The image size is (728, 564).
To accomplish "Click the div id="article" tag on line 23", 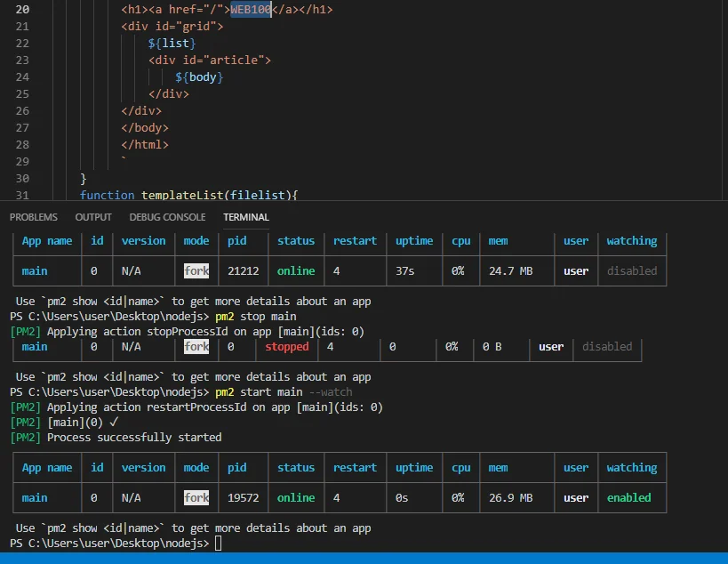I will click(x=209, y=60).
